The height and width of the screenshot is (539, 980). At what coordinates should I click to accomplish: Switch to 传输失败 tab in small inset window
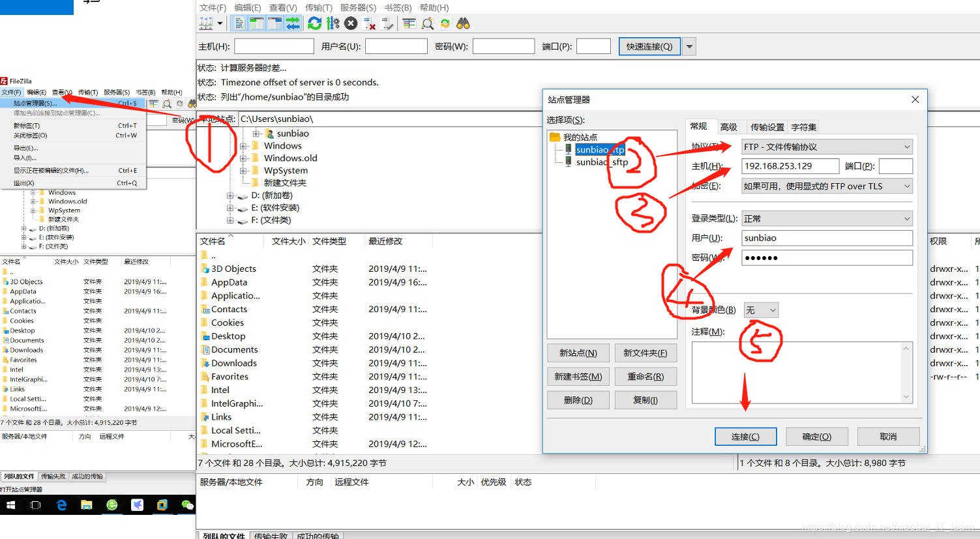(53, 476)
